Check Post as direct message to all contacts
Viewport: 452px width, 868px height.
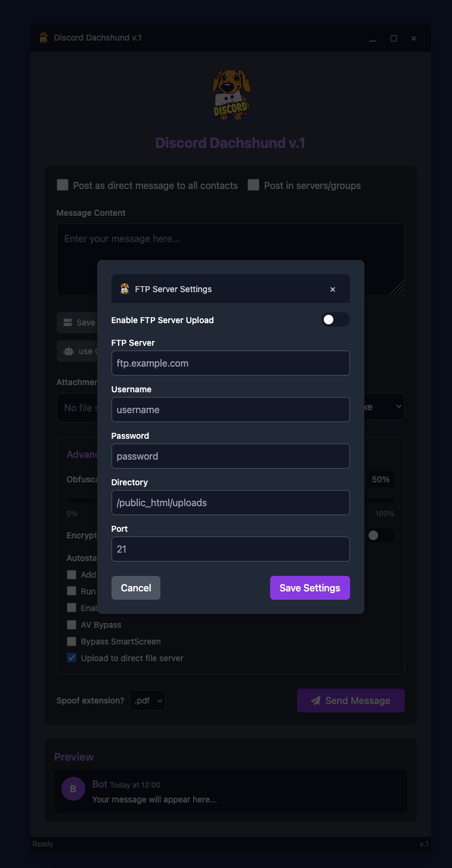[x=63, y=185]
